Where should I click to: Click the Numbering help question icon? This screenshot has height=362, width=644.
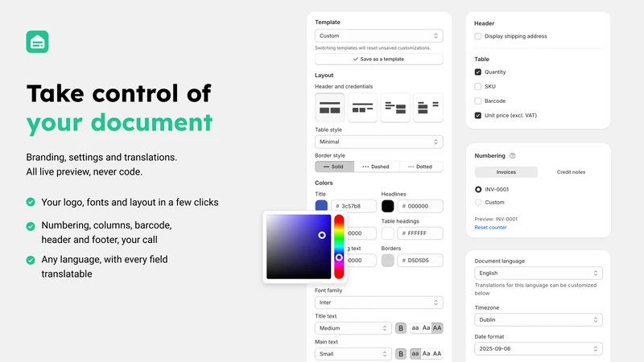(513, 156)
